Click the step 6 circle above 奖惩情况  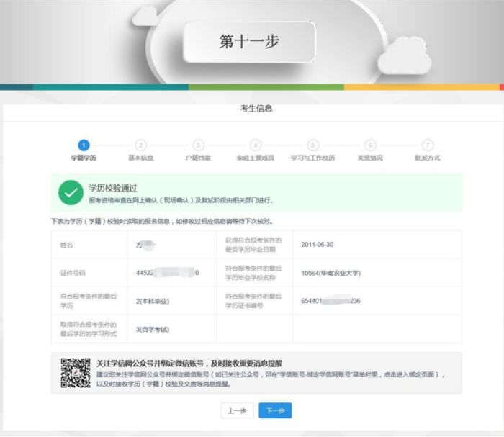coord(370,145)
